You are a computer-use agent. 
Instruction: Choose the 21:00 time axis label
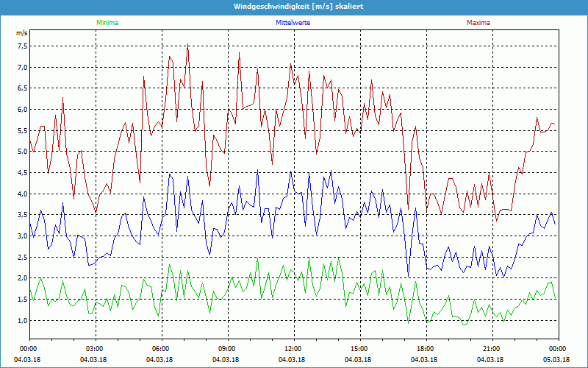[492, 349]
